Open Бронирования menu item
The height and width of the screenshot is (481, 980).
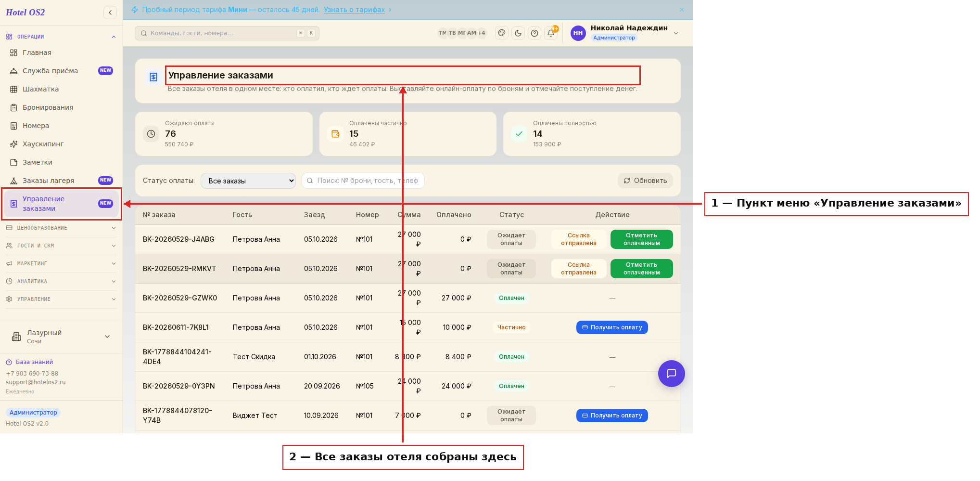(x=61, y=107)
